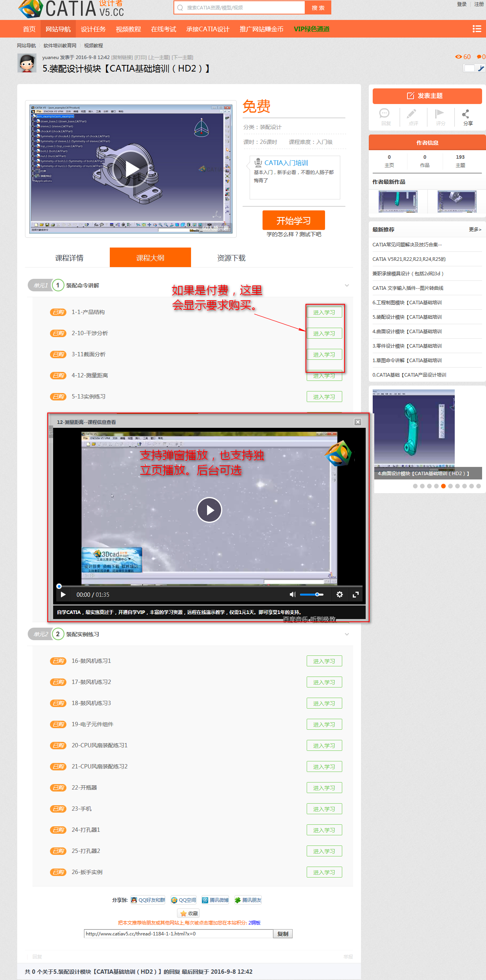This screenshot has height=980, width=486.
Task: Open the first thumbnail under 作者最新作品
Action: [398, 201]
